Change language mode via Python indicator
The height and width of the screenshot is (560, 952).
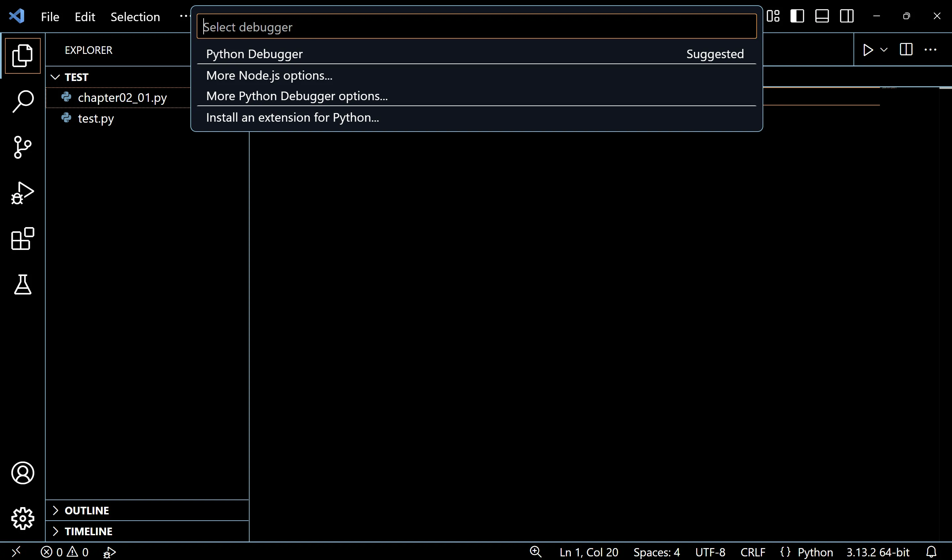pos(815,552)
